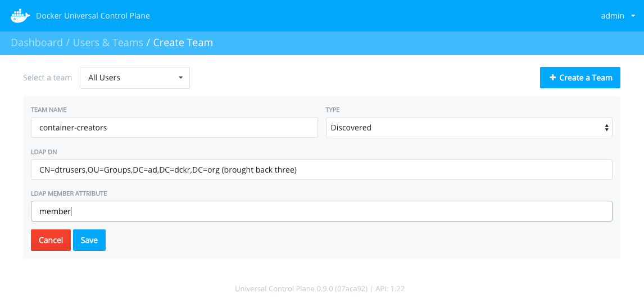This screenshot has height=307, width=644.
Task: Go to Dashboard breadcrumb
Action: pyautogui.click(x=37, y=42)
